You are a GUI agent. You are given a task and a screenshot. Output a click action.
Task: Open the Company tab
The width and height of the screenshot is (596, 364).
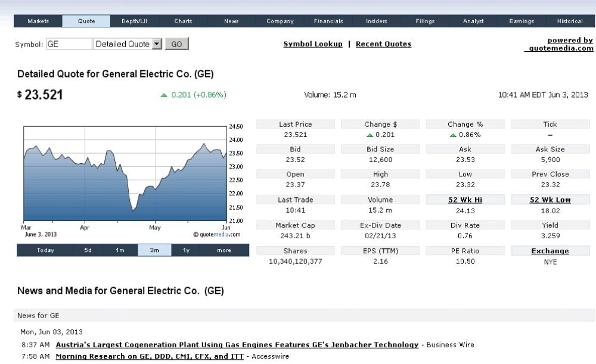279,21
